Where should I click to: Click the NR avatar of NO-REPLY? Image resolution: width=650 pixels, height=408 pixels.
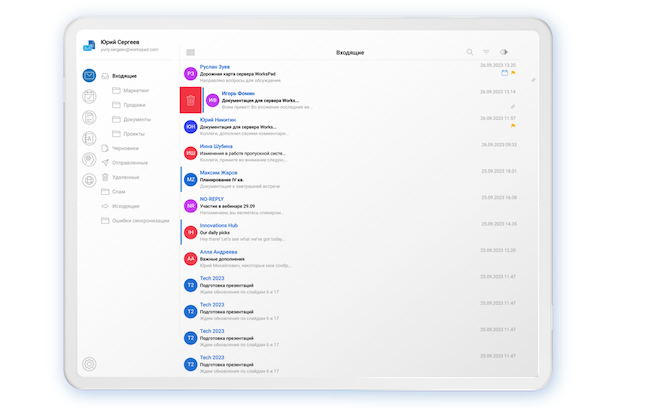click(x=190, y=206)
